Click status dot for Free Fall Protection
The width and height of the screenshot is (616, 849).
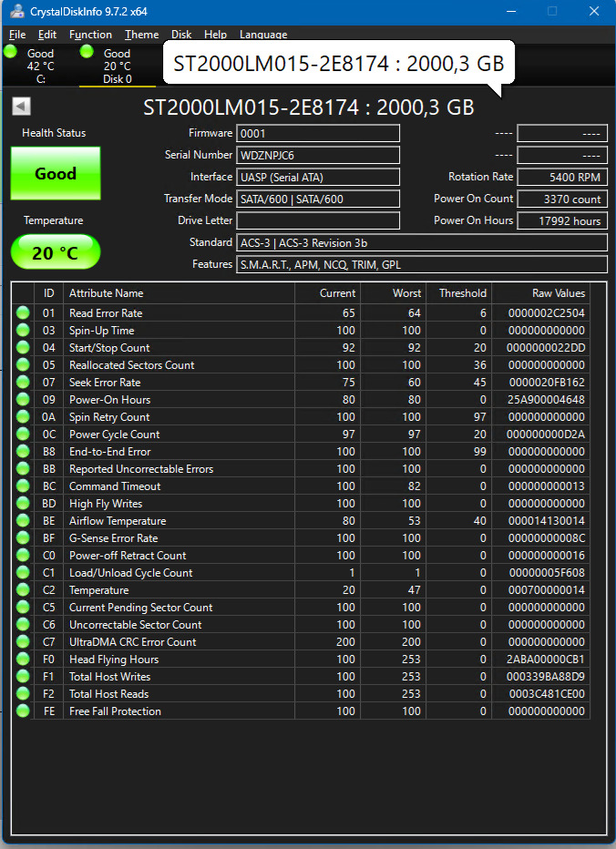click(x=23, y=711)
